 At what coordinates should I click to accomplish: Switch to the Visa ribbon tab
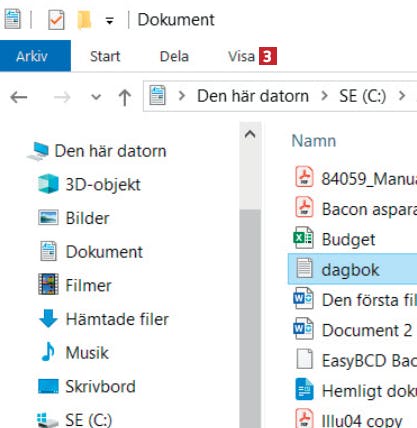coord(241,56)
